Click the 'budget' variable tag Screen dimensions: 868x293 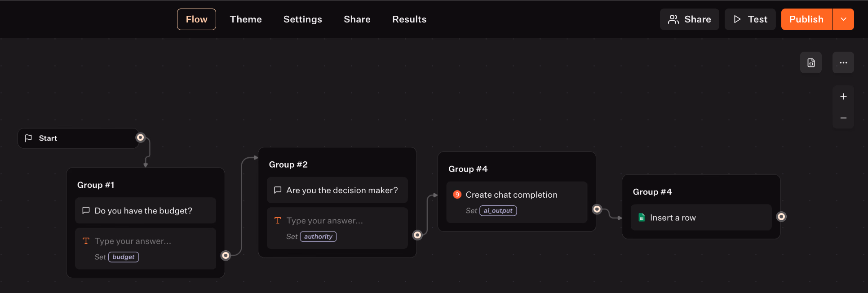pyautogui.click(x=124, y=257)
